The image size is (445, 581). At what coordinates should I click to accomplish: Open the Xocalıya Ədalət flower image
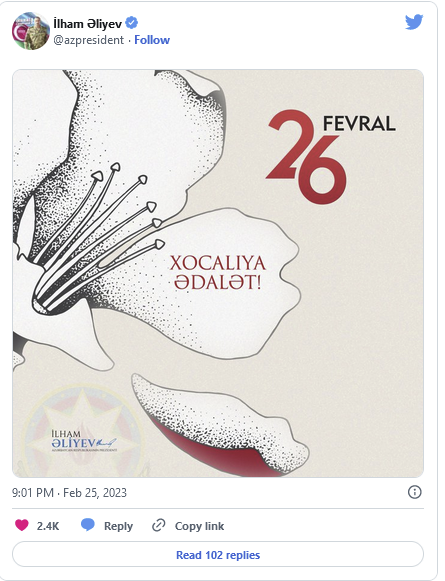[x=218, y=273]
